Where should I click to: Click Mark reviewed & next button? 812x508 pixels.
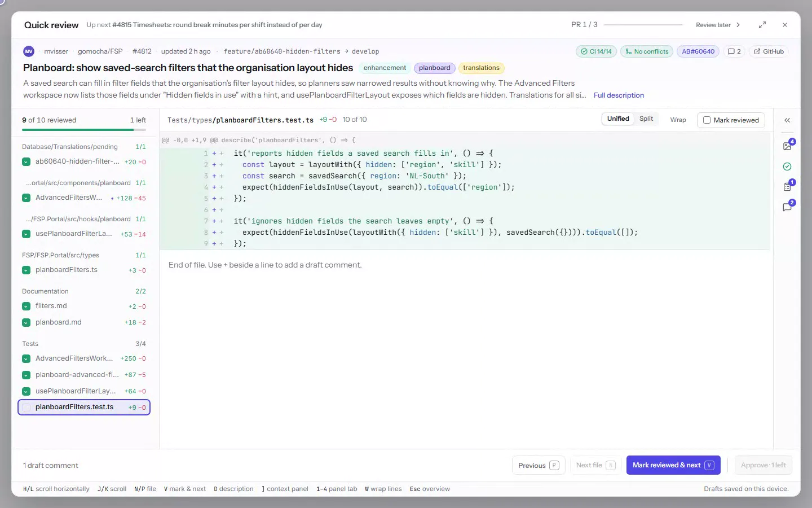point(673,465)
